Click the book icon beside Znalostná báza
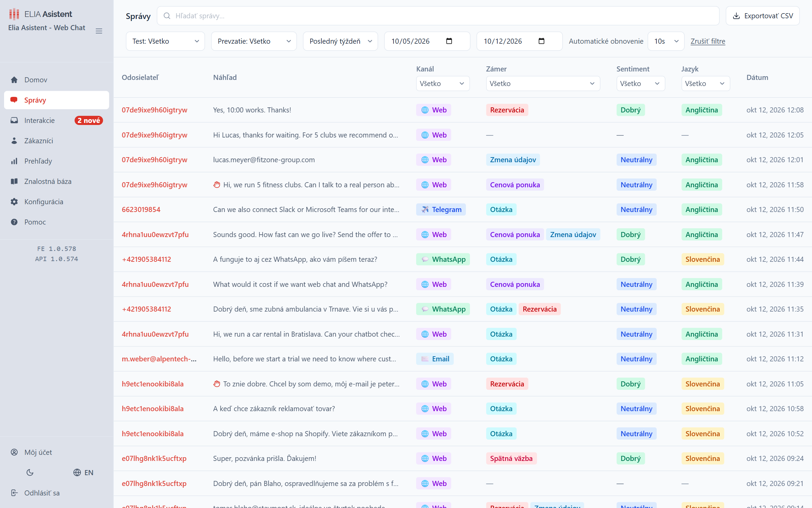The width and height of the screenshot is (812, 508). point(14,182)
